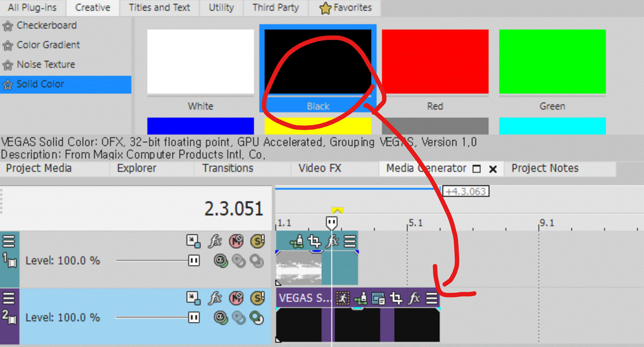Favorite the Checkerboard plug-in star
Screen dimensions: 644x347
click(8, 26)
